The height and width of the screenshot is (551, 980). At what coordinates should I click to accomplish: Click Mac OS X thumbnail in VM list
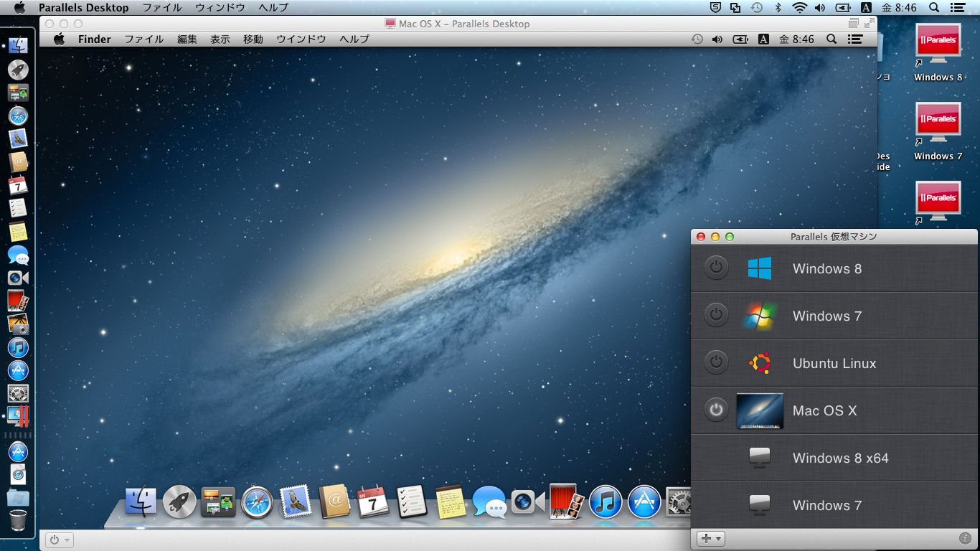[760, 411]
